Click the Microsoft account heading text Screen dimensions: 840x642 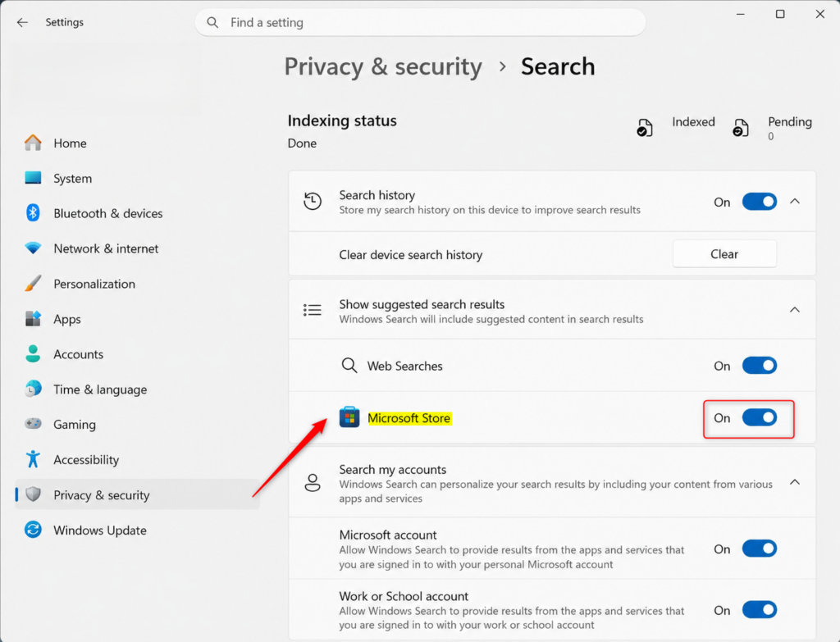(388, 535)
